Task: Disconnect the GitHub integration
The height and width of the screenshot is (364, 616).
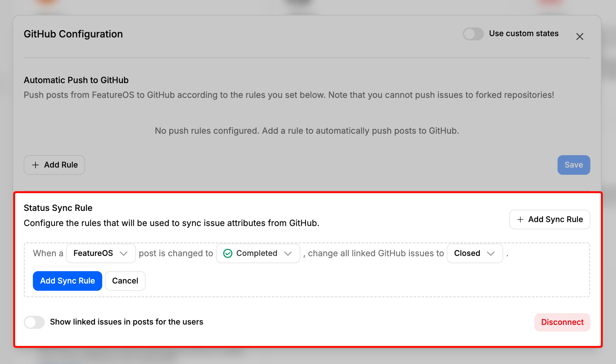Action: tap(562, 322)
